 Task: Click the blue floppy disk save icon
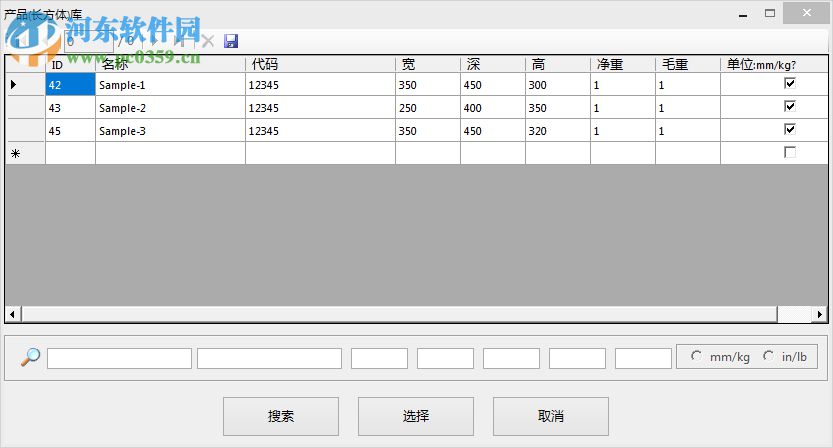231,41
